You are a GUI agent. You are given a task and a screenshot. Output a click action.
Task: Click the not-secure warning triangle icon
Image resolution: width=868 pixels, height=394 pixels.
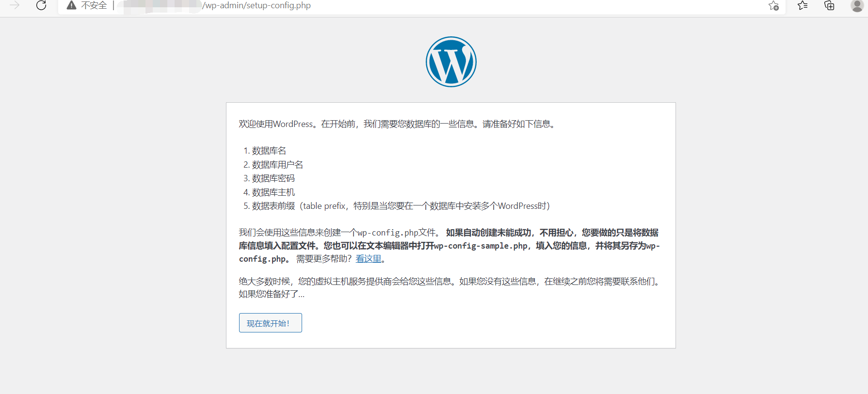pos(72,5)
